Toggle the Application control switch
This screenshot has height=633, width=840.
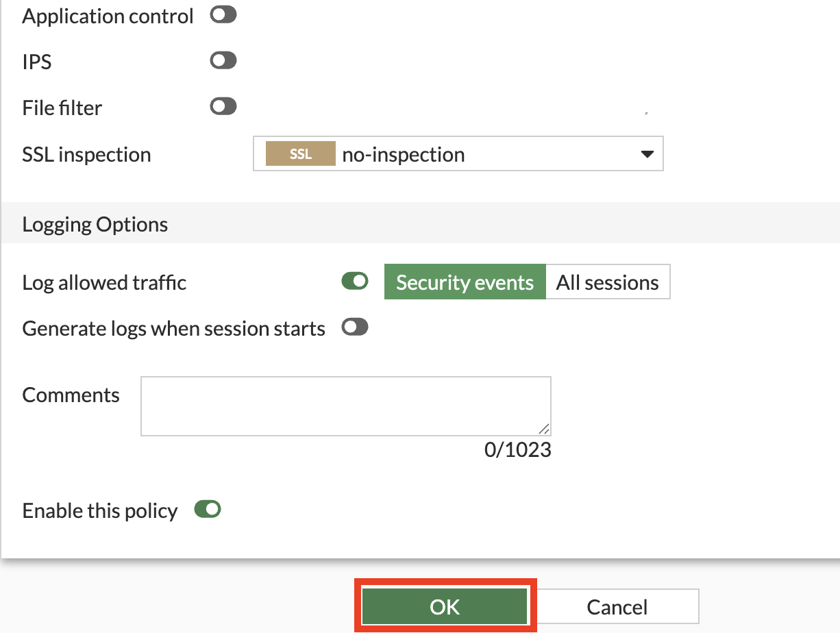(223, 15)
